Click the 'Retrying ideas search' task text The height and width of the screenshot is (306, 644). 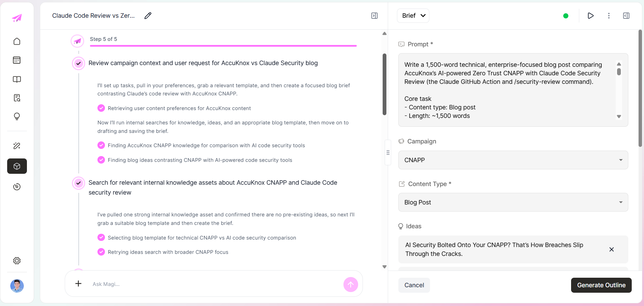point(168,252)
